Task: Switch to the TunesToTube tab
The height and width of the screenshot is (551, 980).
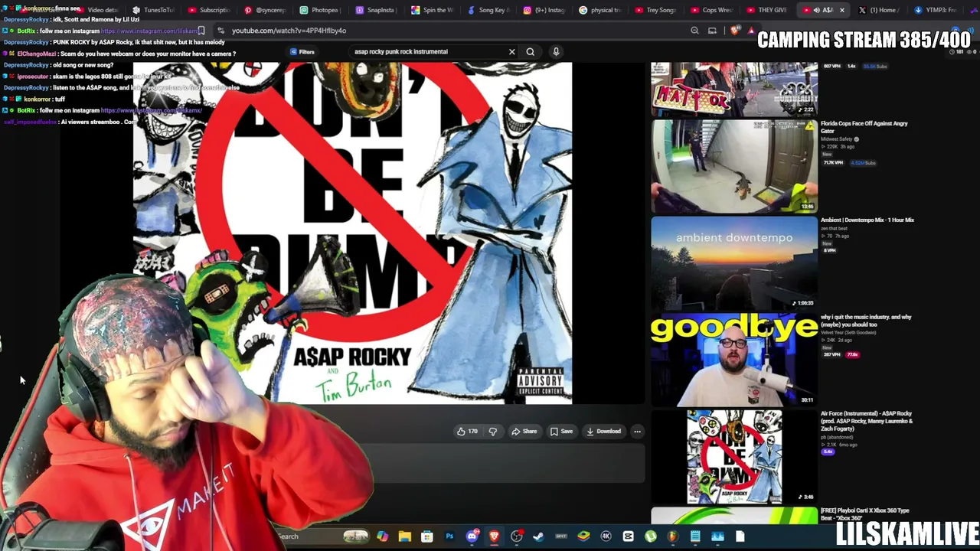Action: click(153, 10)
